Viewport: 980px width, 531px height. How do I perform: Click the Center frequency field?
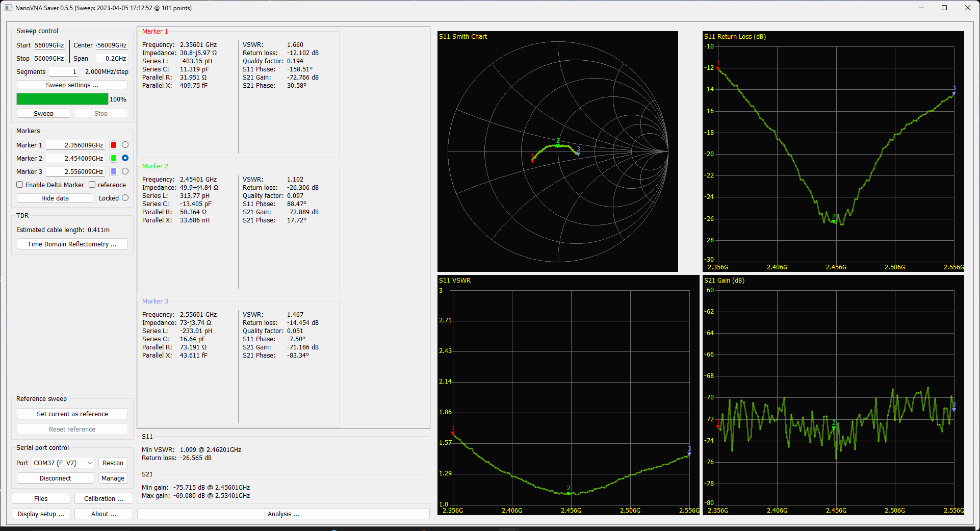(112, 45)
